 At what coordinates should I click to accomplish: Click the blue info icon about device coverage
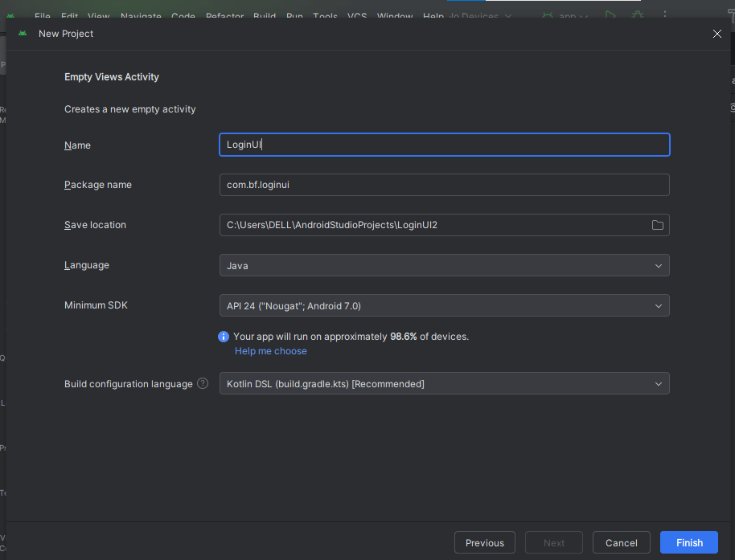[224, 337]
